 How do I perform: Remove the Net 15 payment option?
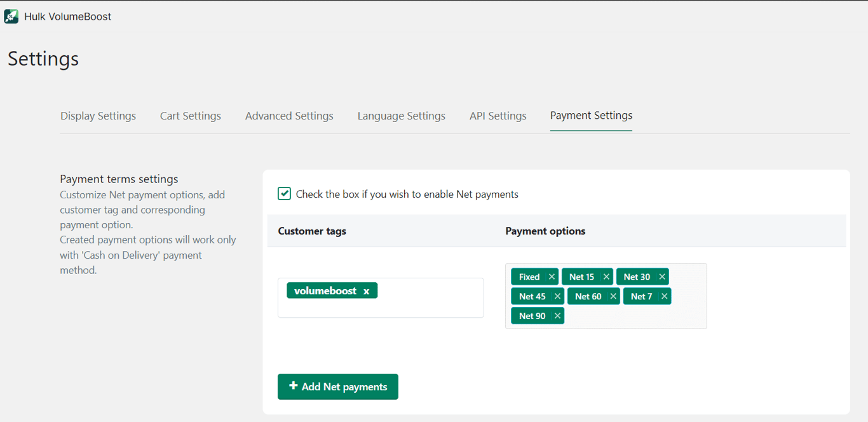pos(606,277)
